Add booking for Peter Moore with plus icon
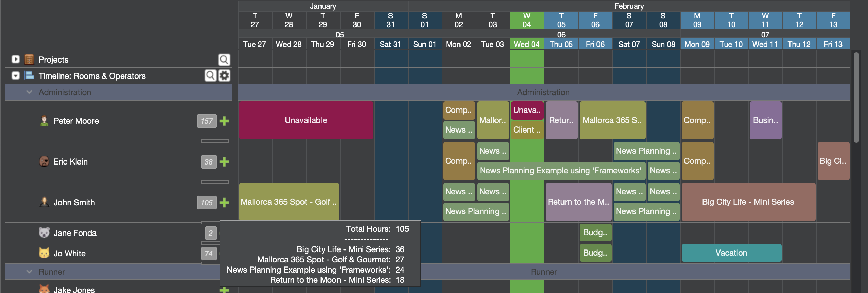The height and width of the screenshot is (293, 868). [224, 121]
